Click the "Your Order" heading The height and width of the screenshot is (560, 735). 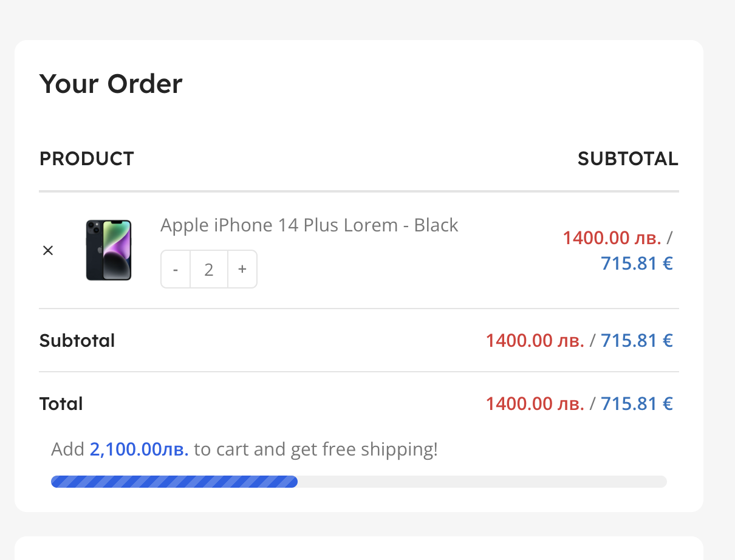click(111, 83)
